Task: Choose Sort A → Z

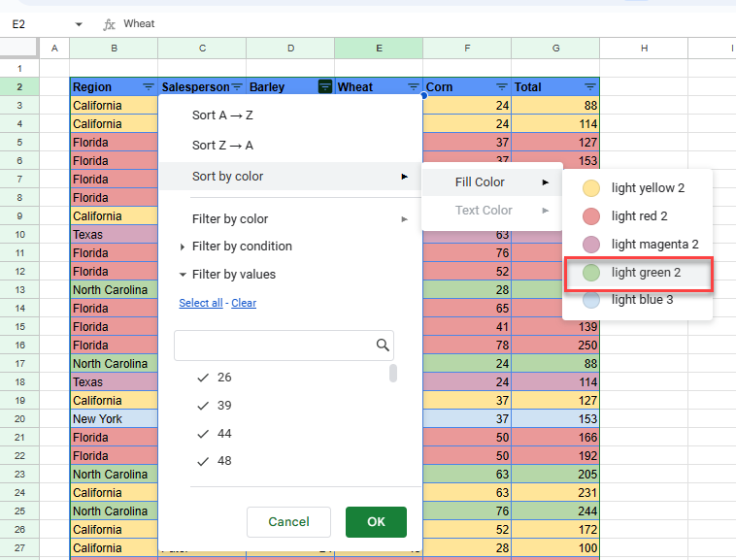Action: tap(222, 115)
